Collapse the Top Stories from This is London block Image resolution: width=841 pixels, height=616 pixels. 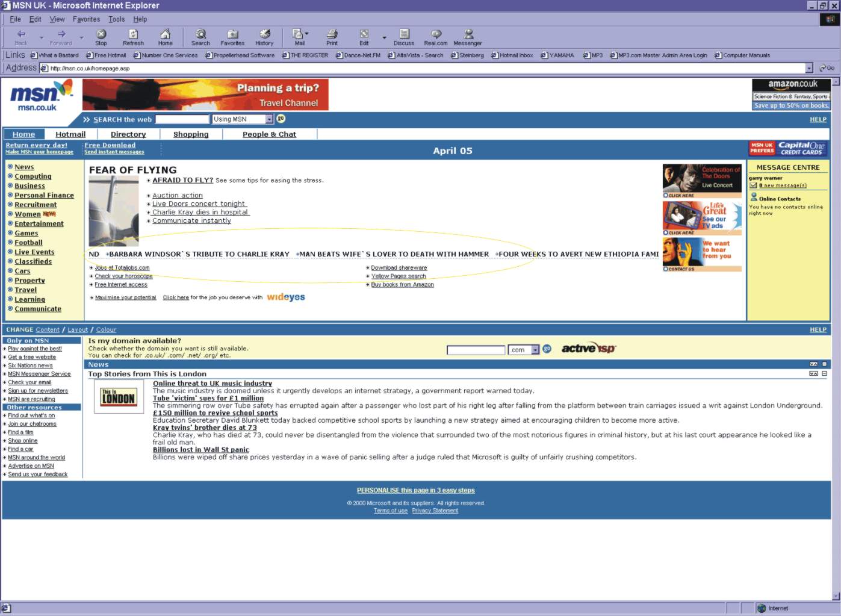click(x=824, y=373)
